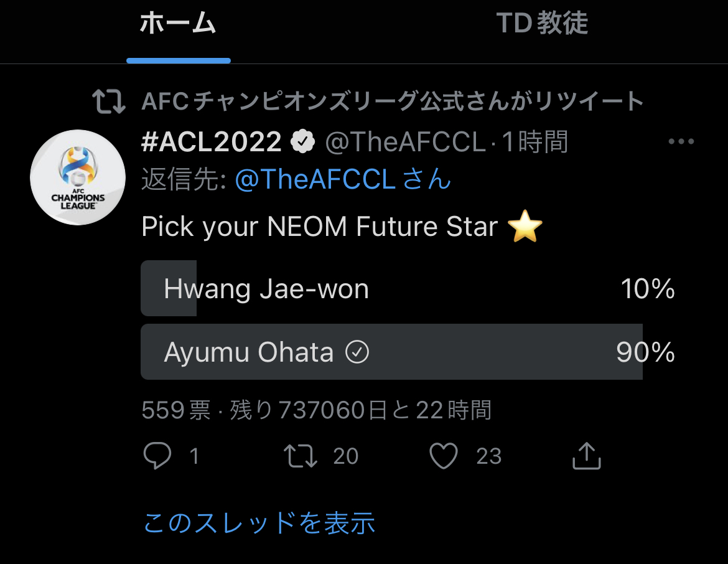Open the reply comment icon
Viewport: 728px width, 564px height.
(x=157, y=456)
